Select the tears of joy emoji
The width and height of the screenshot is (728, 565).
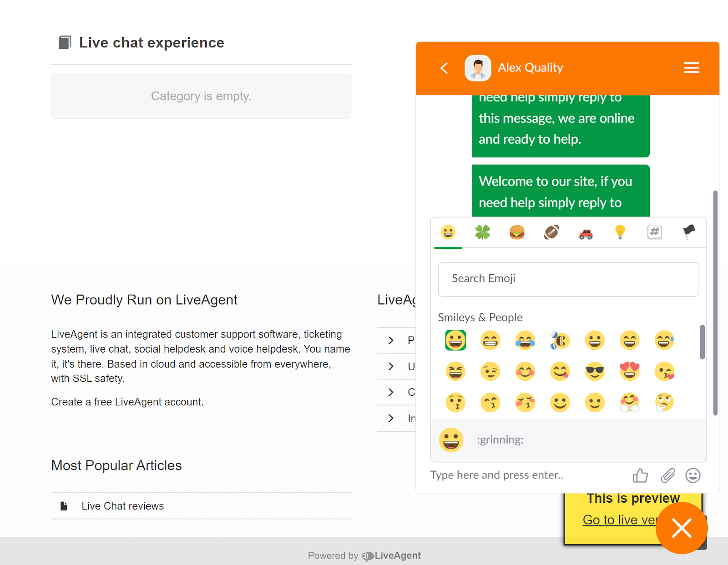525,340
